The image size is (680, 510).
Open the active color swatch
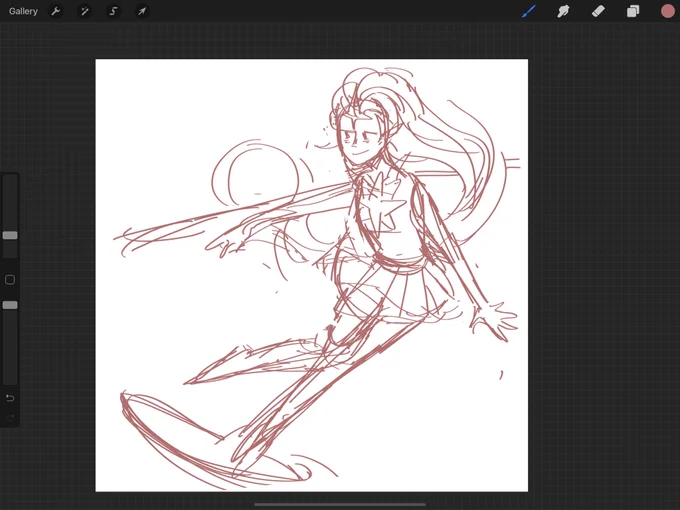click(x=667, y=11)
